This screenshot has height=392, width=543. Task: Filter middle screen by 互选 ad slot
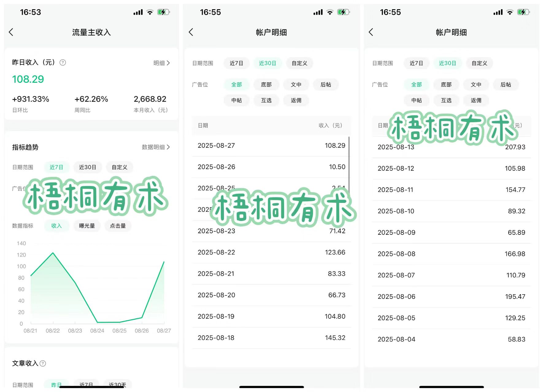point(266,101)
